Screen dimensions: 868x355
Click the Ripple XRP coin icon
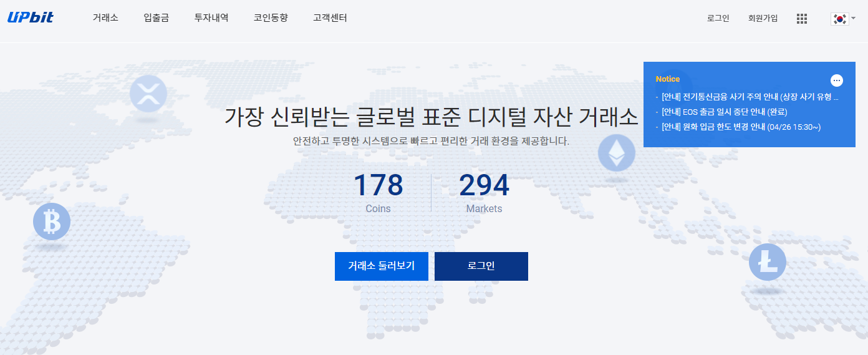[148, 94]
